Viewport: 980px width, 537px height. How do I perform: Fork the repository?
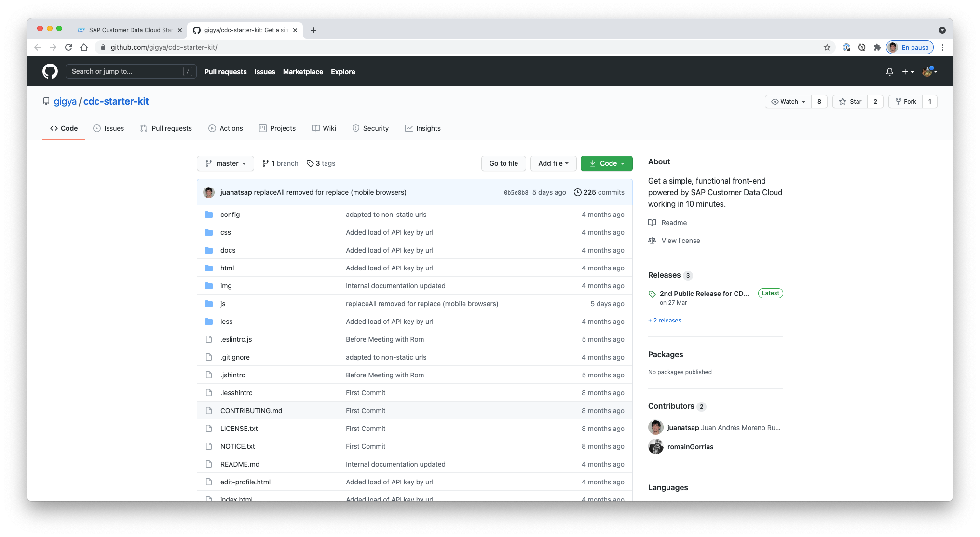point(905,102)
